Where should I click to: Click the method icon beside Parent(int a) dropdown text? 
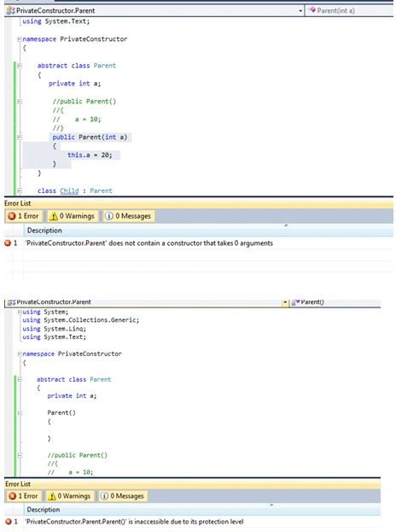(x=312, y=10)
